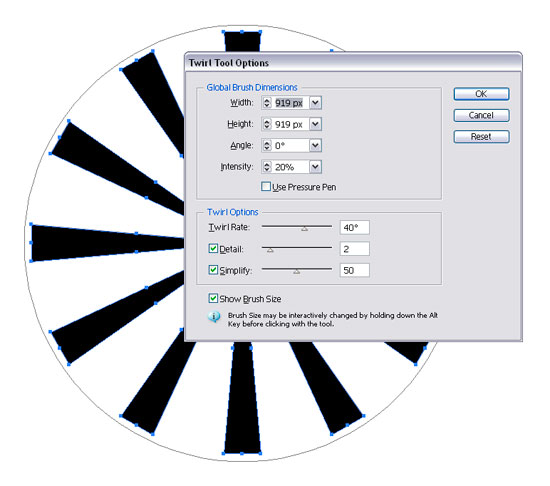550x486 pixels.
Task: Click the OK button
Action: click(x=481, y=94)
